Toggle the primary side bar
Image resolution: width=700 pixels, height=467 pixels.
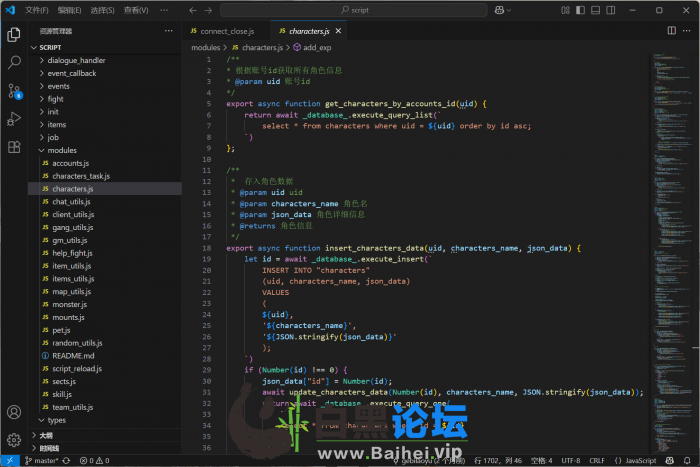click(x=580, y=10)
